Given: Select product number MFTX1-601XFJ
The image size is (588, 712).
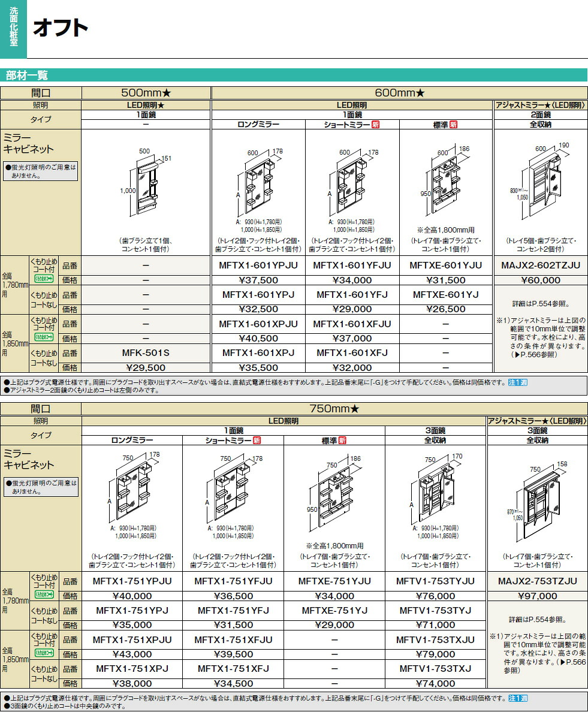Looking at the screenshot, I should [352, 353].
